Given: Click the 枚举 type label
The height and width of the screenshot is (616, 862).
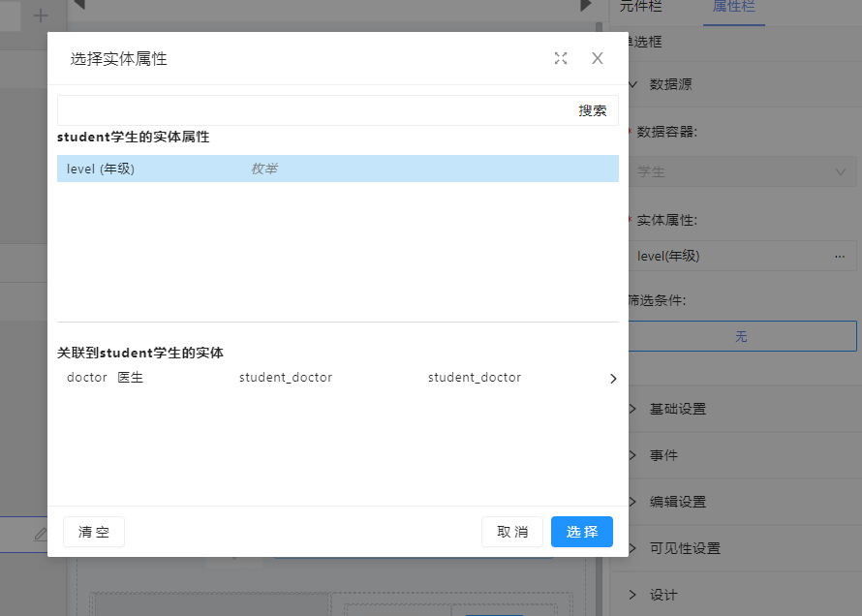Looking at the screenshot, I should coord(264,169).
